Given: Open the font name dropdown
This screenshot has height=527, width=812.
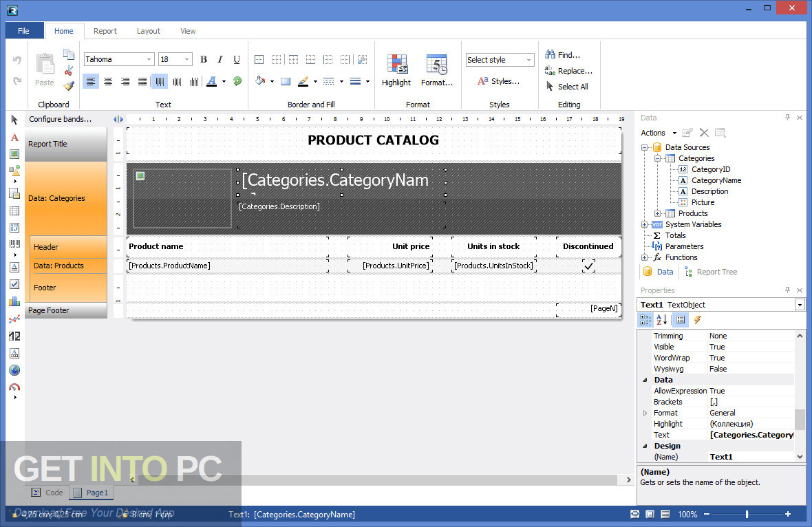Looking at the screenshot, I should coord(149,60).
